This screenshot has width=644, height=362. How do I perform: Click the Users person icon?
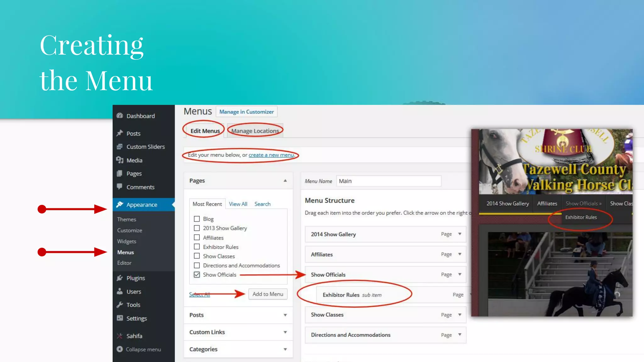coord(119,291)
